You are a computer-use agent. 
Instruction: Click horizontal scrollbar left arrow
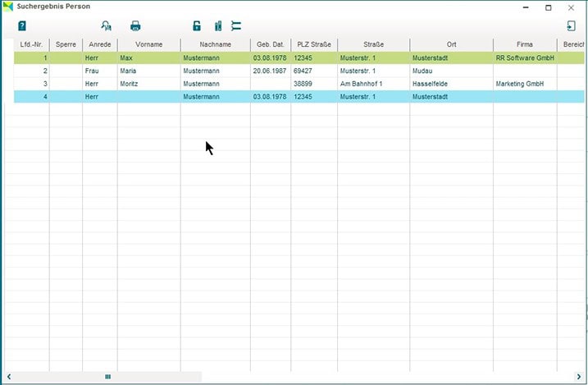(x=9, y=377)
